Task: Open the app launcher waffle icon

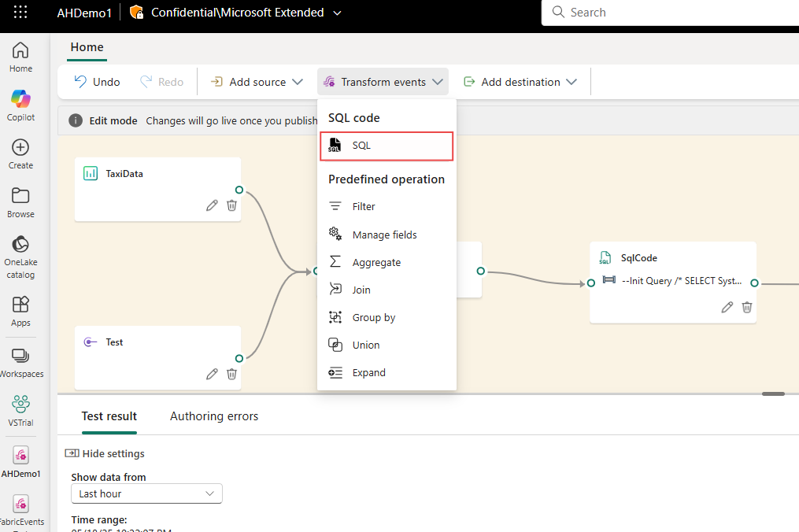Action: pyautogui.click(x=20, y=13)
